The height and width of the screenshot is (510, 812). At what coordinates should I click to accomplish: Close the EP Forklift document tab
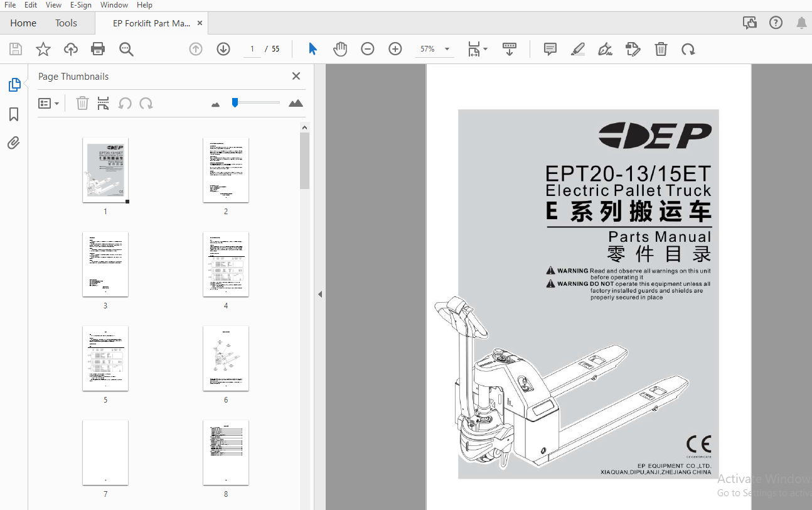200,23
